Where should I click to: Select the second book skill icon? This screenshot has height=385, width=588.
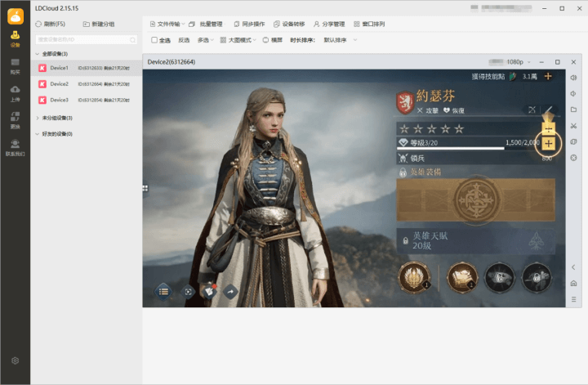click(462, 277)
